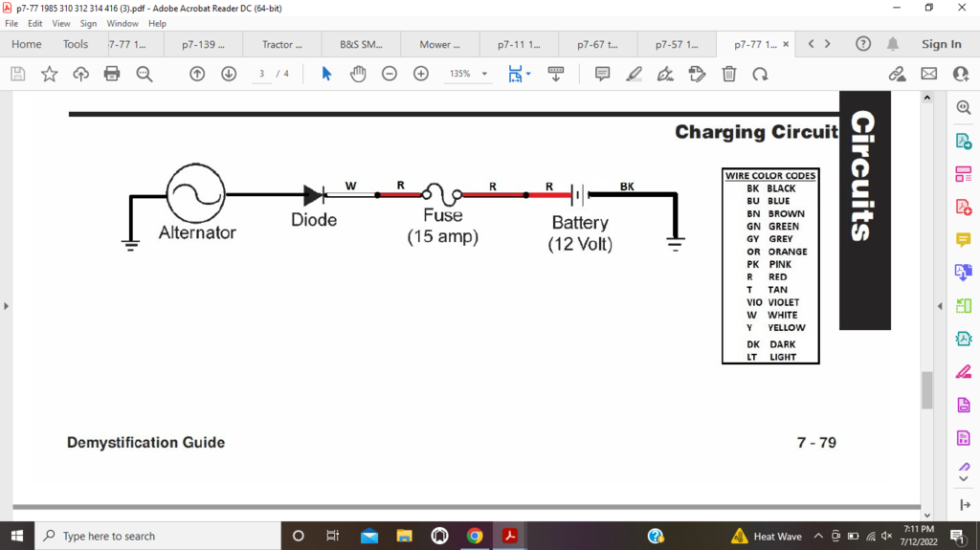
Task: Print the document using the printer icon
Action: pos(112,74)
